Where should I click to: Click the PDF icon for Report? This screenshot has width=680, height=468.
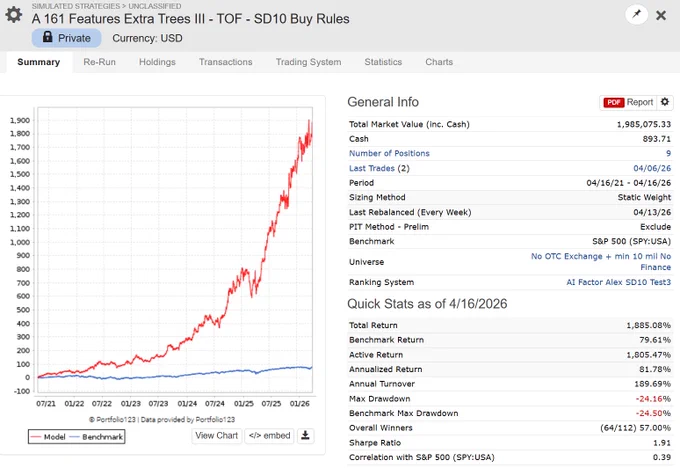click(x=614, y=102)
